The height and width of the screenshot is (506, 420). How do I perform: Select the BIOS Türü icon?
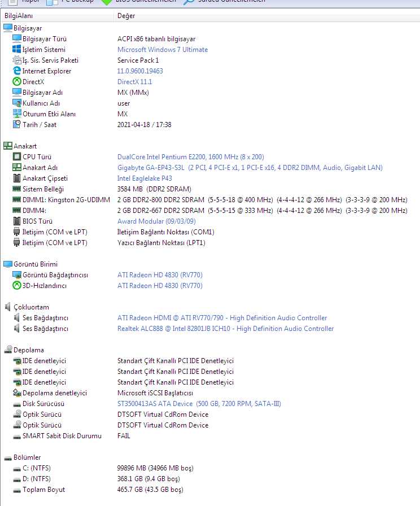click(x=17, y=221)
